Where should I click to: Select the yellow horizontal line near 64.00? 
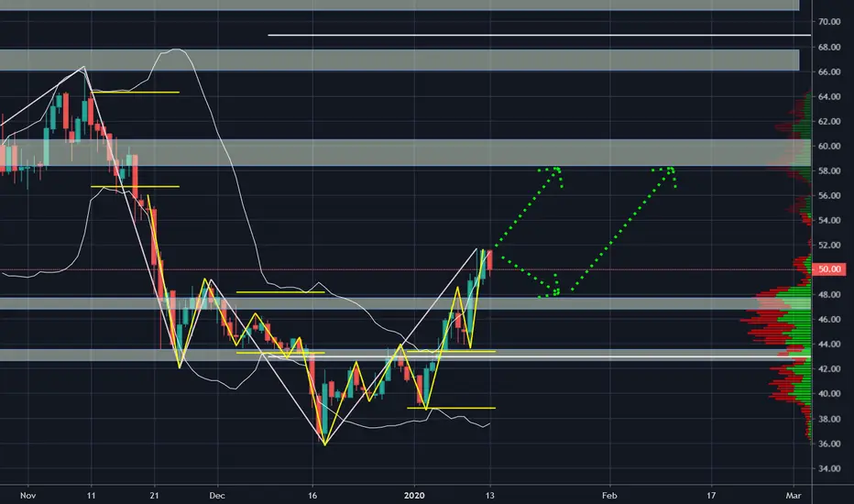click(135, 93)
